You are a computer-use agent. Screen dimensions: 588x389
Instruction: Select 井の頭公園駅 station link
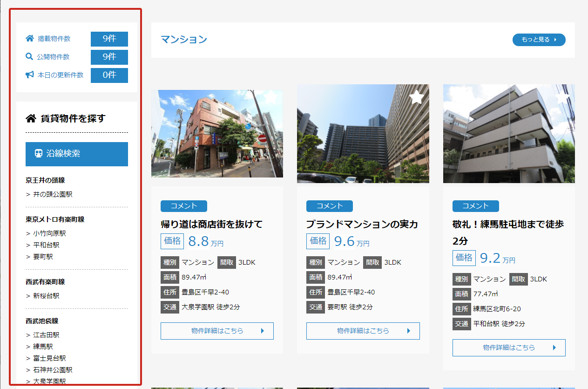pyautogui.click(x=53, y=194)
